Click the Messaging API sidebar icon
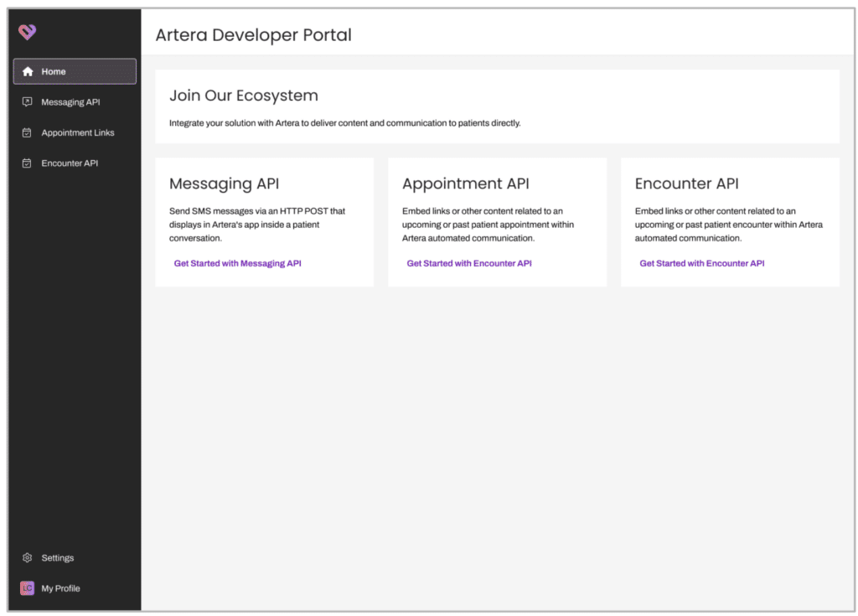858x616 pixels. click(27, 102)
